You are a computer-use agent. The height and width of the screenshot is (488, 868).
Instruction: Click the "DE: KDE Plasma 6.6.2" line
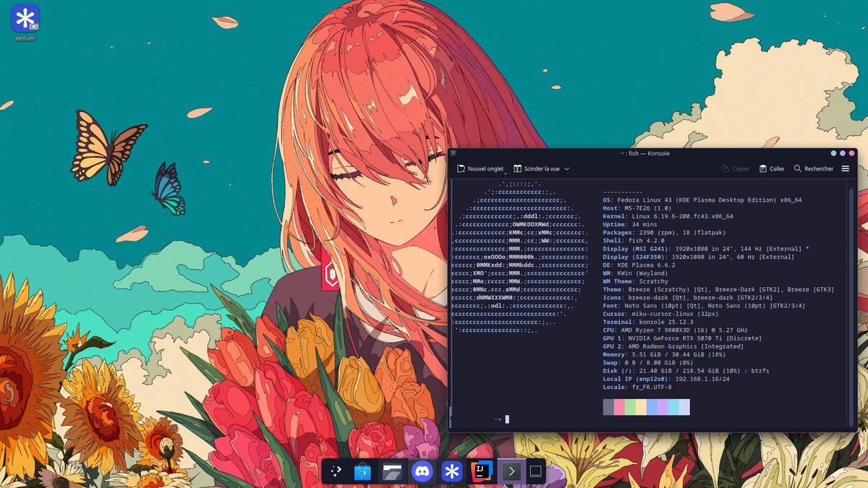click(x=639, y=265)
